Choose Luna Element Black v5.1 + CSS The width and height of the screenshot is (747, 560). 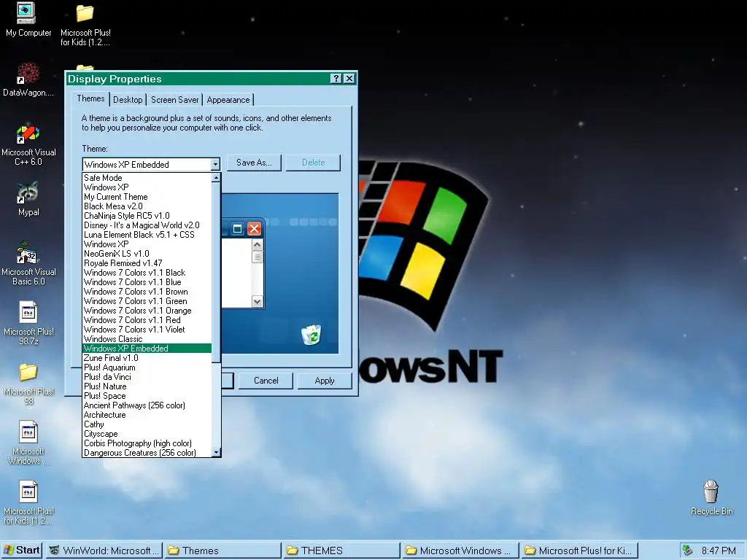click(147, 235)
